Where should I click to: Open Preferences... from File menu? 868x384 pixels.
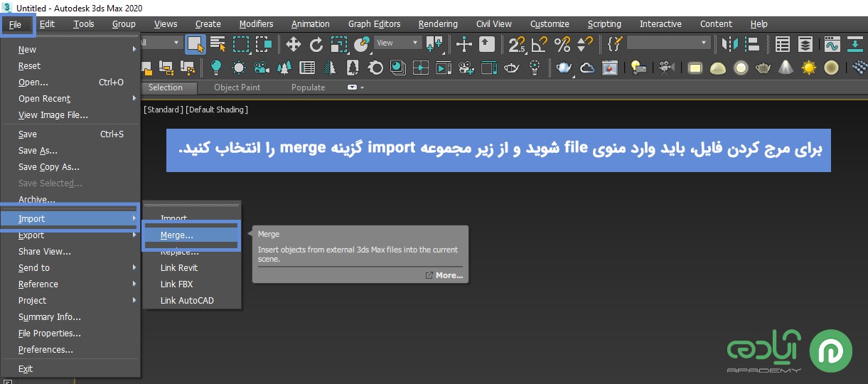tap(71, 349)
